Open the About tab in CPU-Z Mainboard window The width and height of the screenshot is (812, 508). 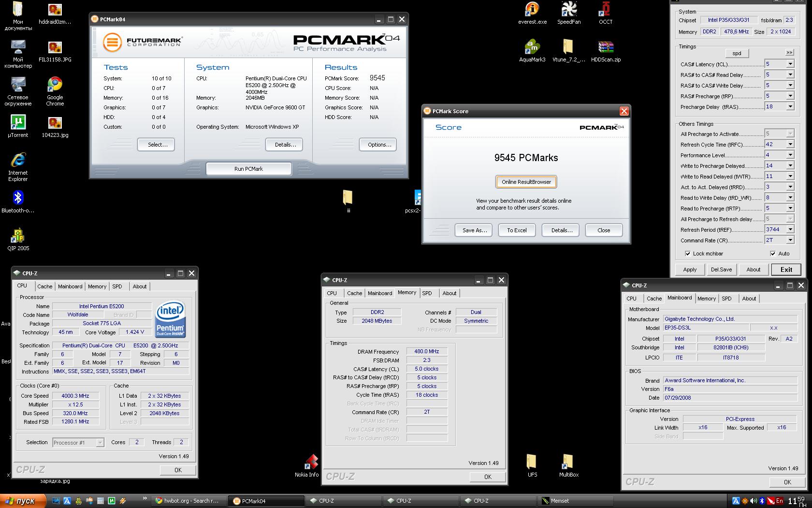tap(749, 299)
